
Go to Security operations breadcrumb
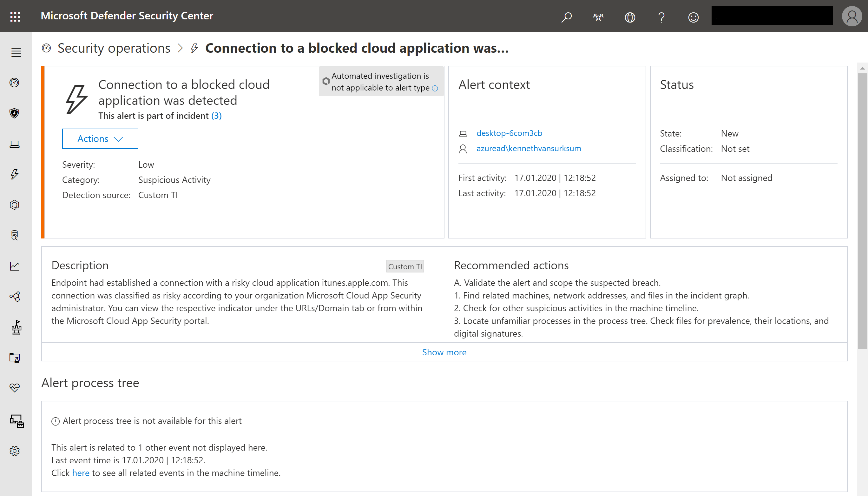(x=114, y=48)
